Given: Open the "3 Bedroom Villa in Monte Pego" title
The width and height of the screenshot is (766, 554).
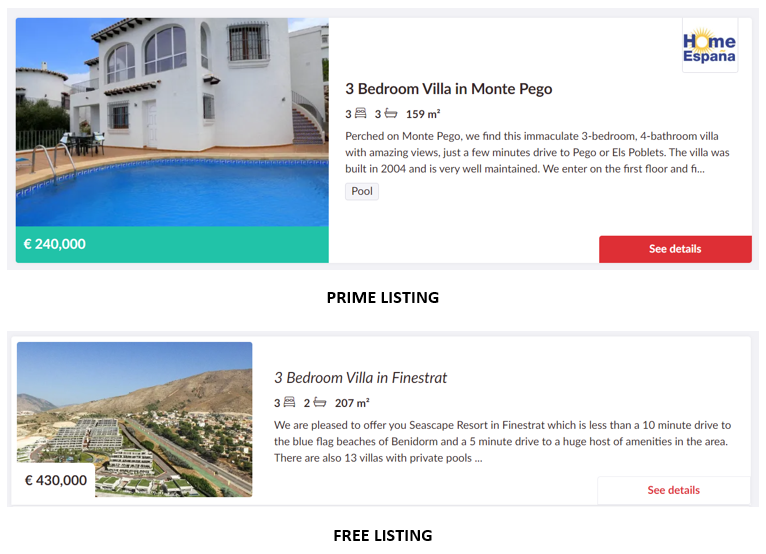Looking at the screenshot, I should (448, 88).
